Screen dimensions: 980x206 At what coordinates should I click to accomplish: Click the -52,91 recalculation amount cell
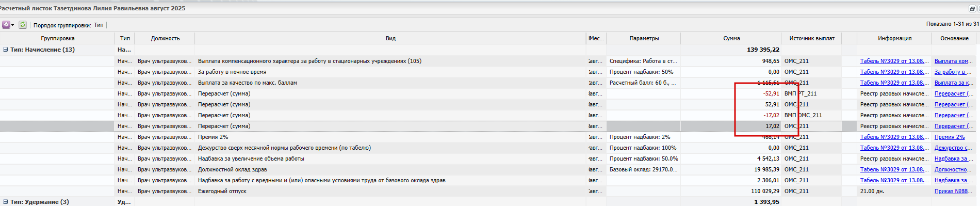pyautogui.click(x=771, y=93)
